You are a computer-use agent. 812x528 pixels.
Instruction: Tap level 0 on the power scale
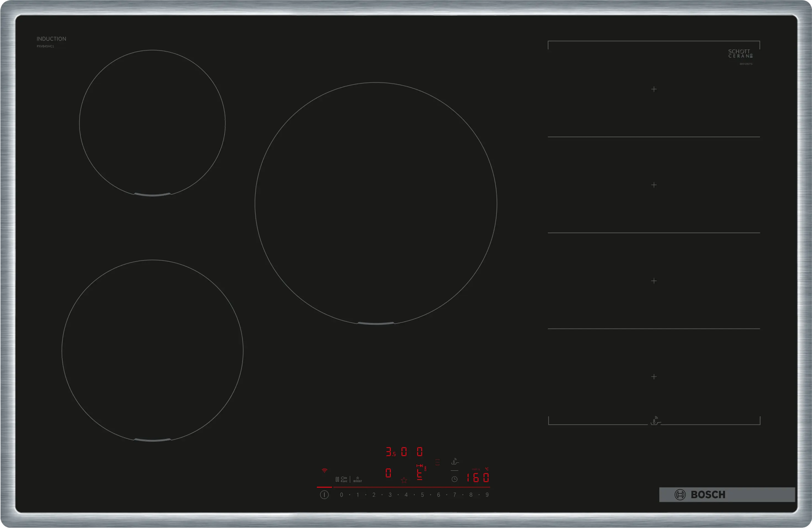(341, 495)
